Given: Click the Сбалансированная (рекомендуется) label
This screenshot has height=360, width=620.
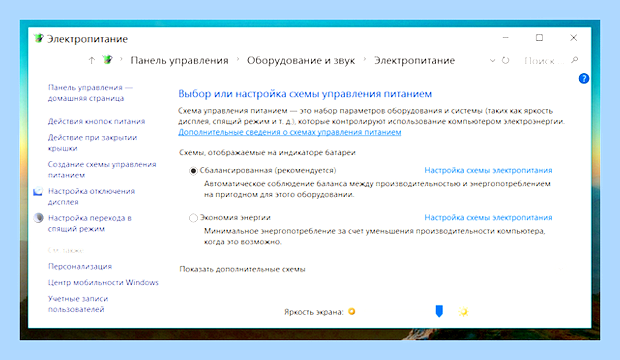Looking at the screenshot, I should 268,170.
